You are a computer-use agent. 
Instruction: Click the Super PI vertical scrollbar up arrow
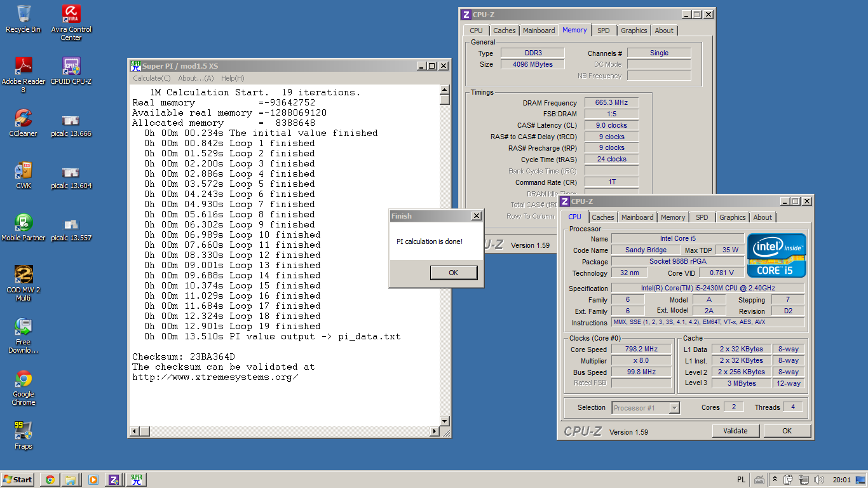[x=445, y=90]
